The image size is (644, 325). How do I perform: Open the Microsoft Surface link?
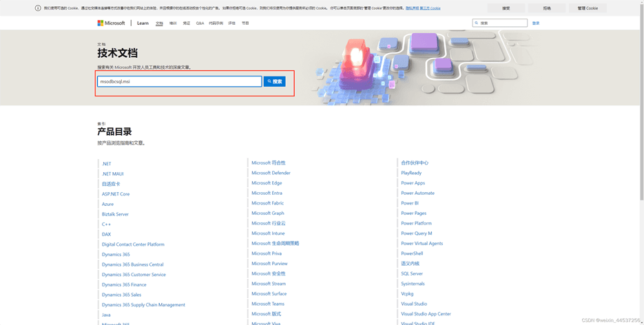269,294
